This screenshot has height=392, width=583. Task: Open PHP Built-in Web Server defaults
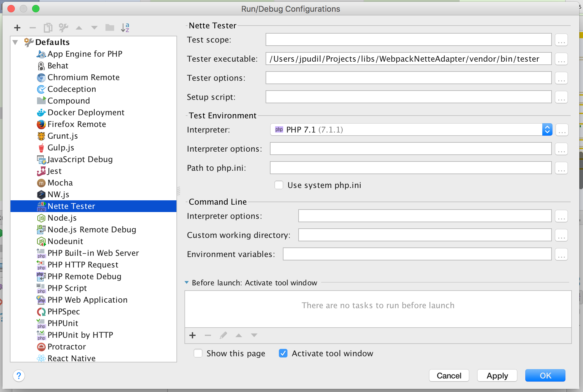pyautogui.click(x=93, y=253)
